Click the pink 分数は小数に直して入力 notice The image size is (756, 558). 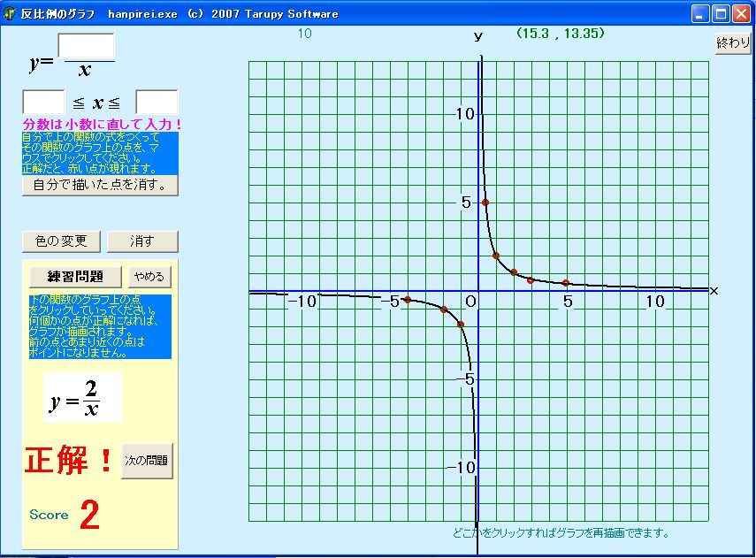tap(102, 125)
